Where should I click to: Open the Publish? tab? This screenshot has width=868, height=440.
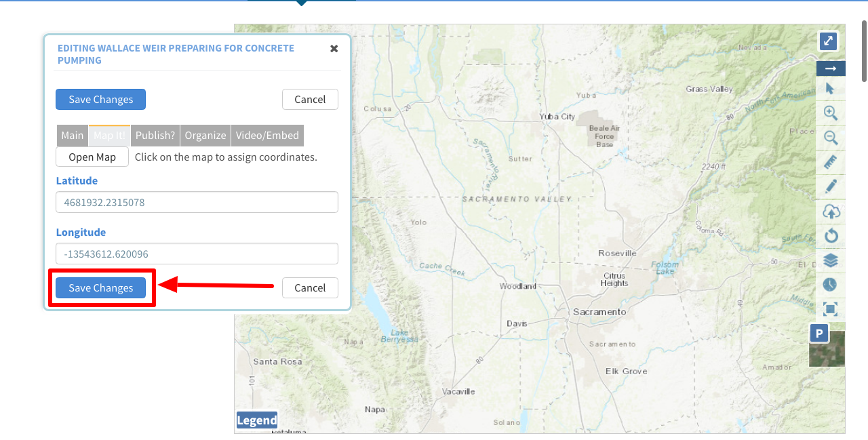click(155, 136)
